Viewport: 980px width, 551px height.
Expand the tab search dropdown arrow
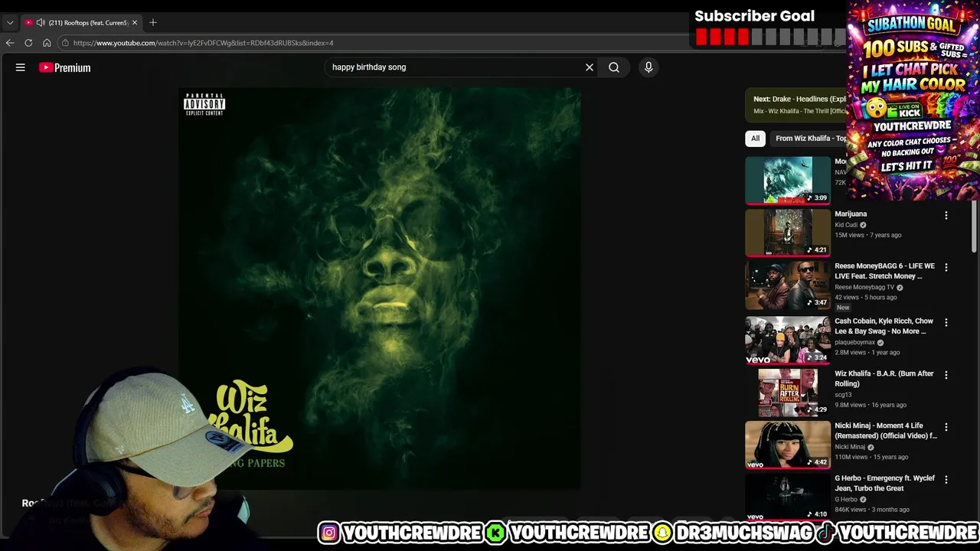click(9, 22)
